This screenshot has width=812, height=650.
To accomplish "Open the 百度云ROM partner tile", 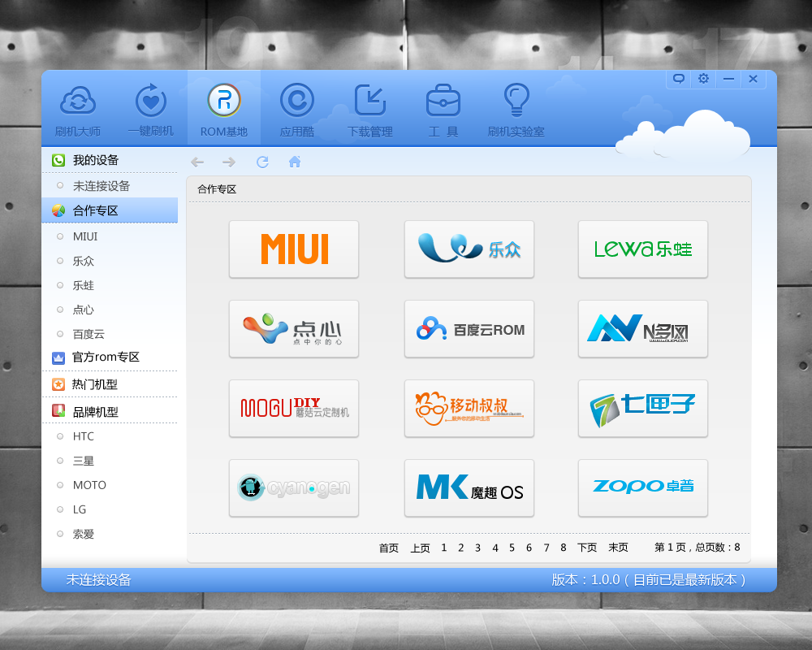I will 469,329.
